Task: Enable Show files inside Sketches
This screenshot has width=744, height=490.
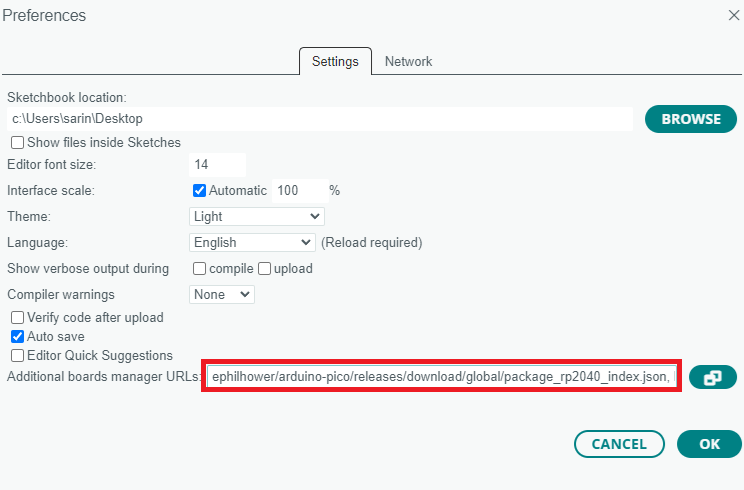Action: coord(17,143)
